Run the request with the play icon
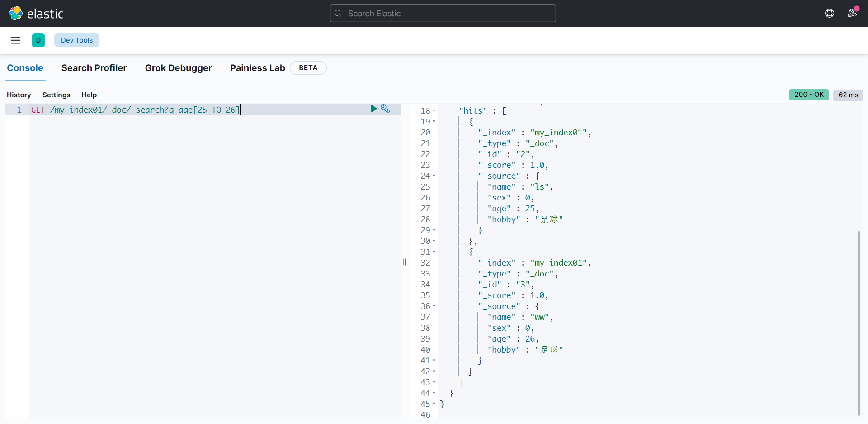868x424 pixels. 373,109
